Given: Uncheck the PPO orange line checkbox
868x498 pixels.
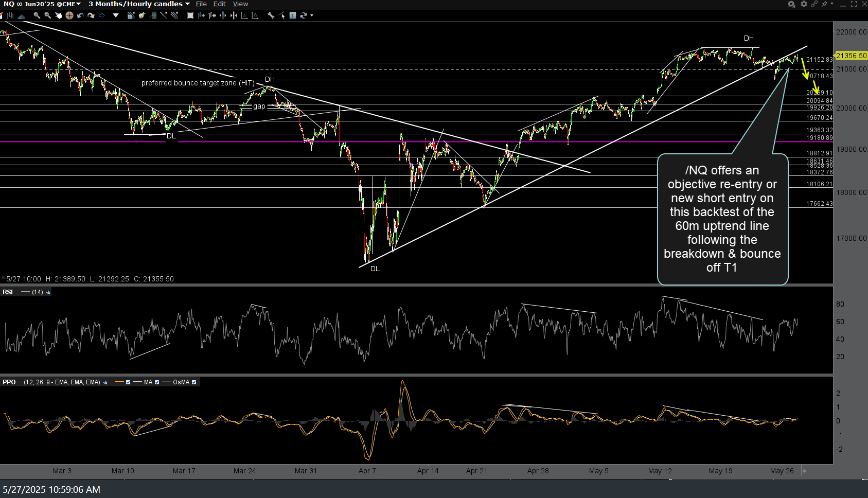Looking at the screenshot, I should click(x=128, y=382).
